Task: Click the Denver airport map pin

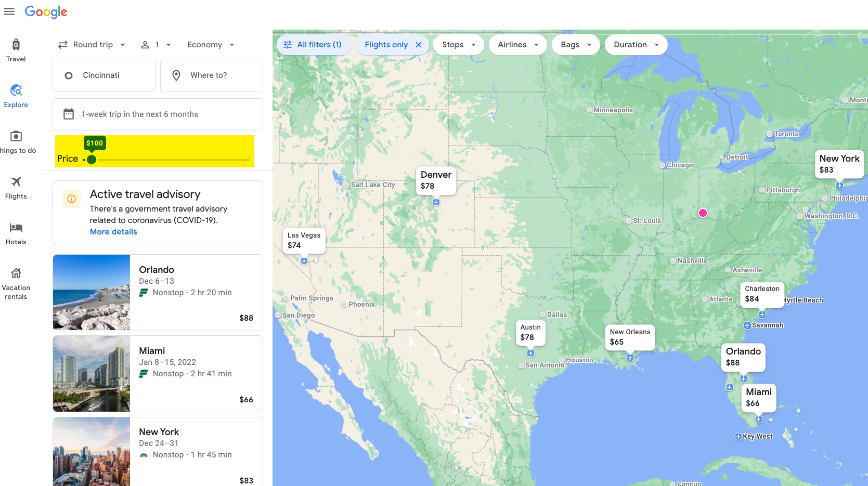Action: coord(436,202)
